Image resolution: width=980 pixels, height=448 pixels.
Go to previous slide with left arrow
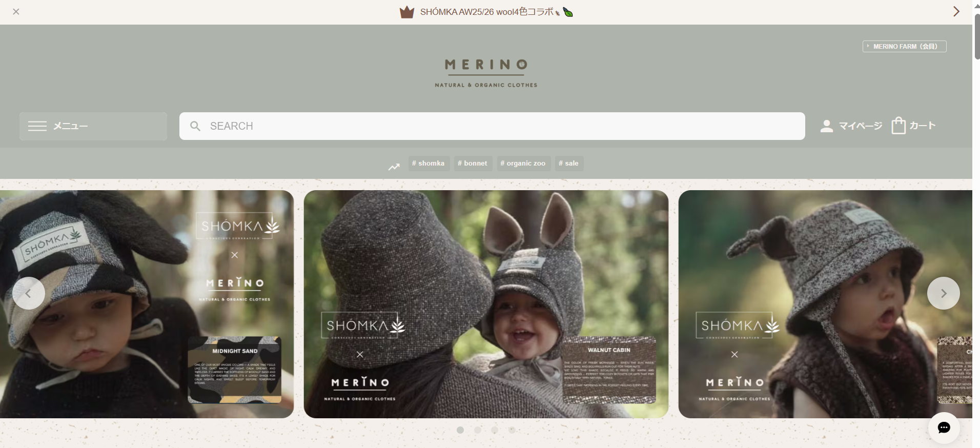tap(29, 293)
